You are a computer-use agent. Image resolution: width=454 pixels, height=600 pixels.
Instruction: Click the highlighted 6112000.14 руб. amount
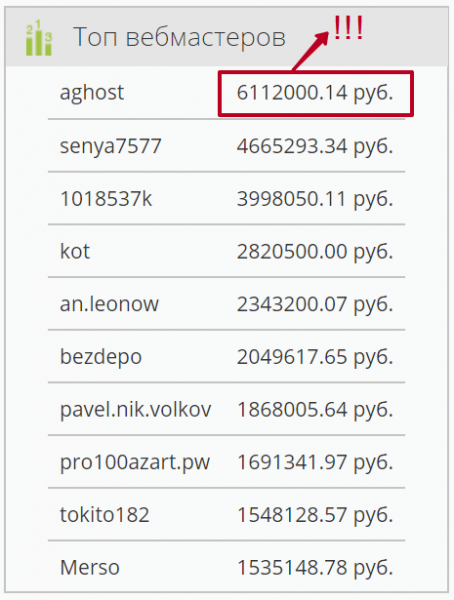315,93
